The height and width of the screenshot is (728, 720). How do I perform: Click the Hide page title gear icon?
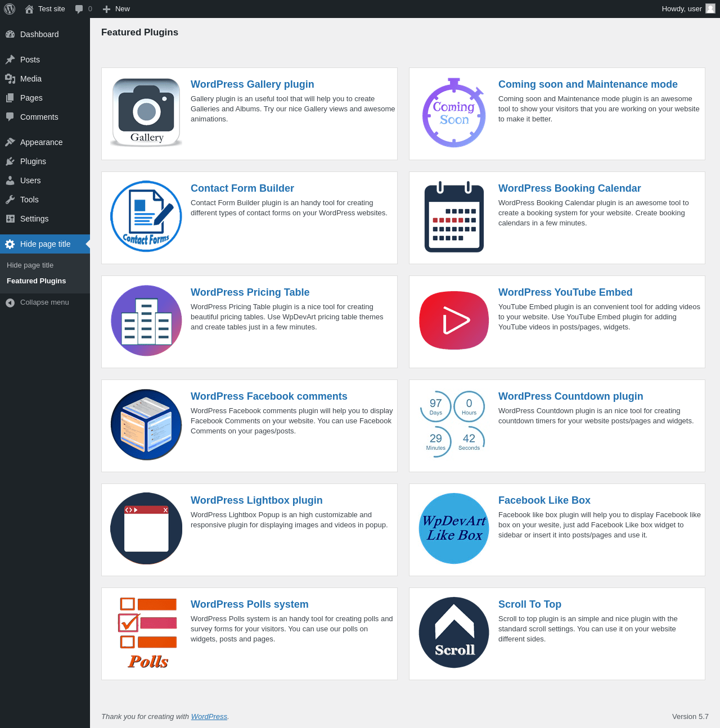[10, 244]
